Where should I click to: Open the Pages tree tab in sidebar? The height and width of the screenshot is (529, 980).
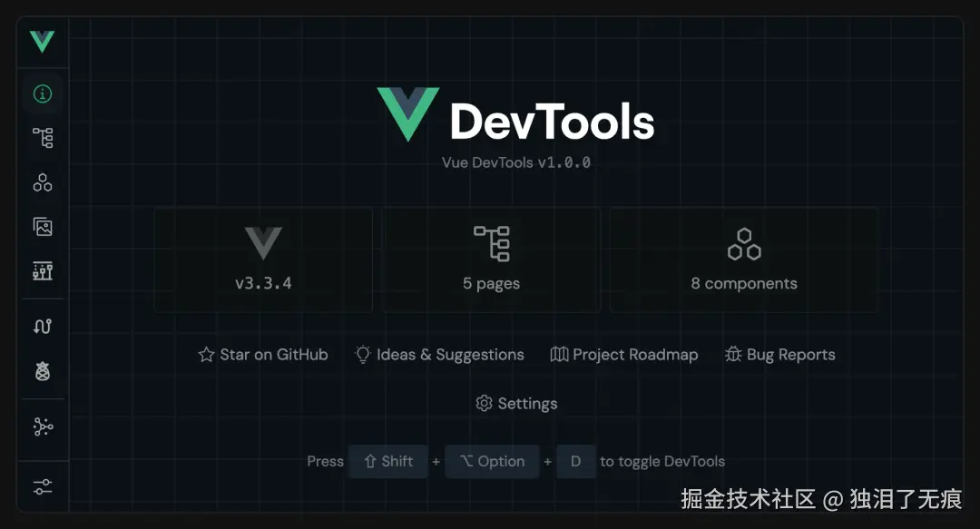pyautogui.click(x=43, y=138)
